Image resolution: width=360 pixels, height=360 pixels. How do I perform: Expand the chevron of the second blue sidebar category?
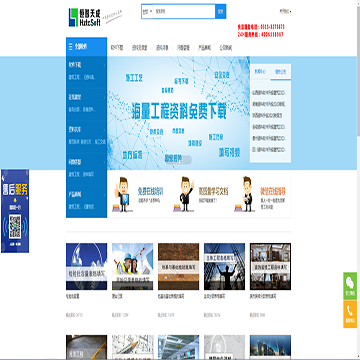(104, 98)
